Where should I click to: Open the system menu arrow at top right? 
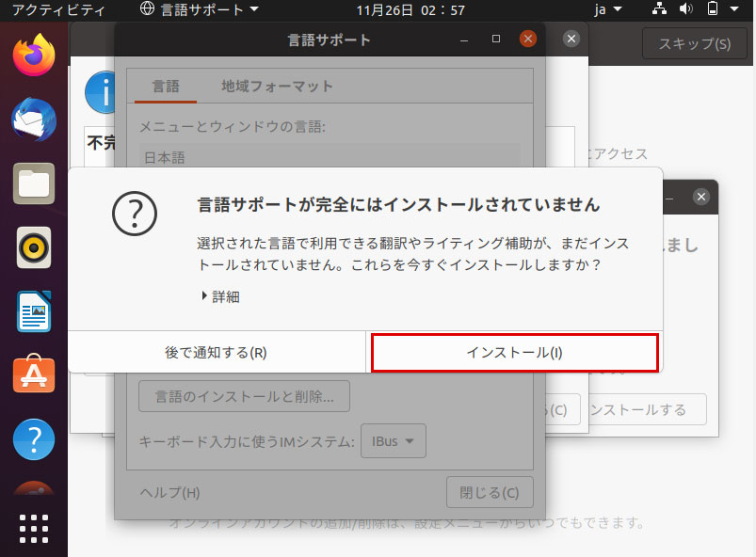734,8
